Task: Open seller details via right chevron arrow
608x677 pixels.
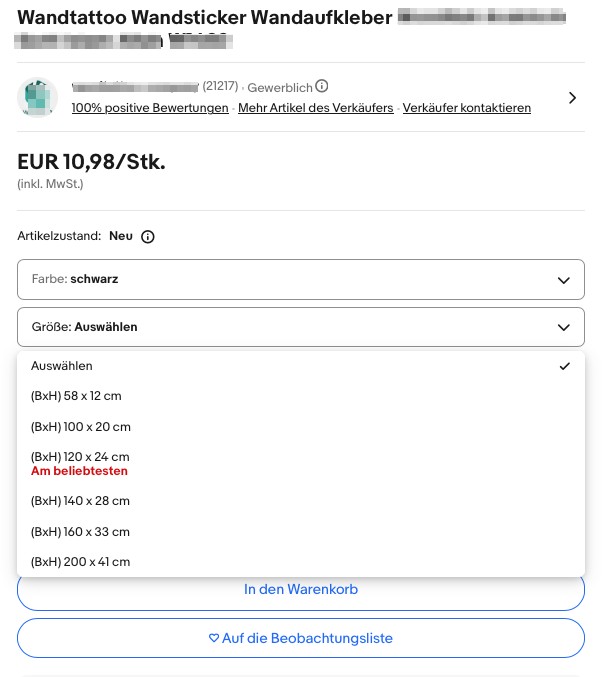Action: (x=572, y=97)
